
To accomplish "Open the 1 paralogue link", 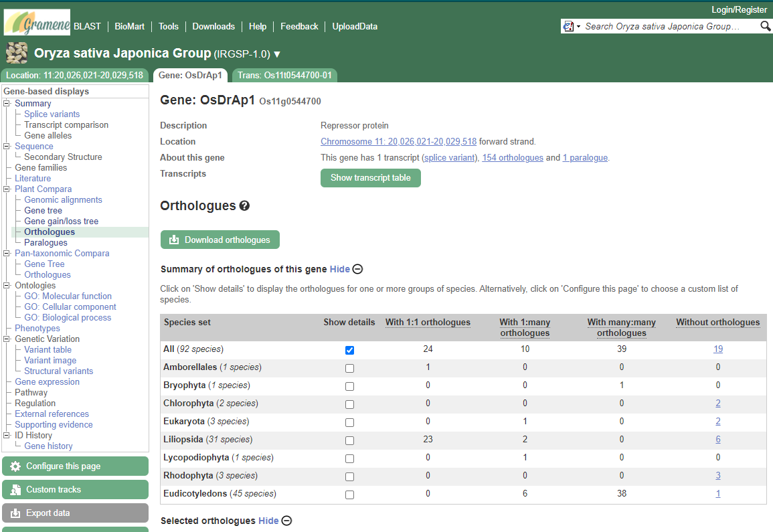I will click(x=585, y=158).
